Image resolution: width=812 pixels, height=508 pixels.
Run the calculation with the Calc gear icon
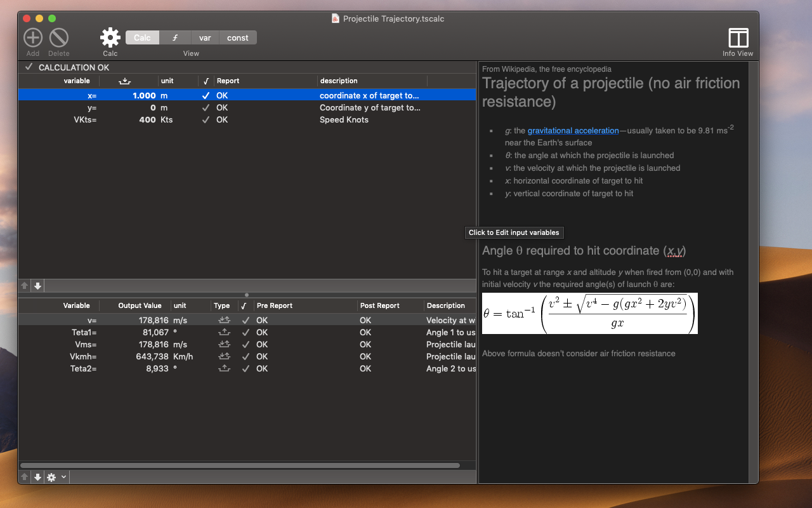pos(110,38)
